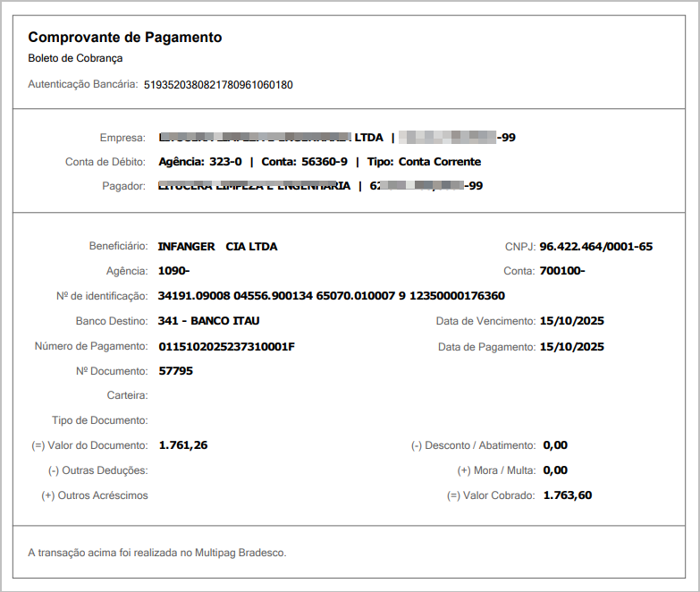Click the Desconto / Abatimento value
The image size is (700, 592).
(x=554, y=445)
